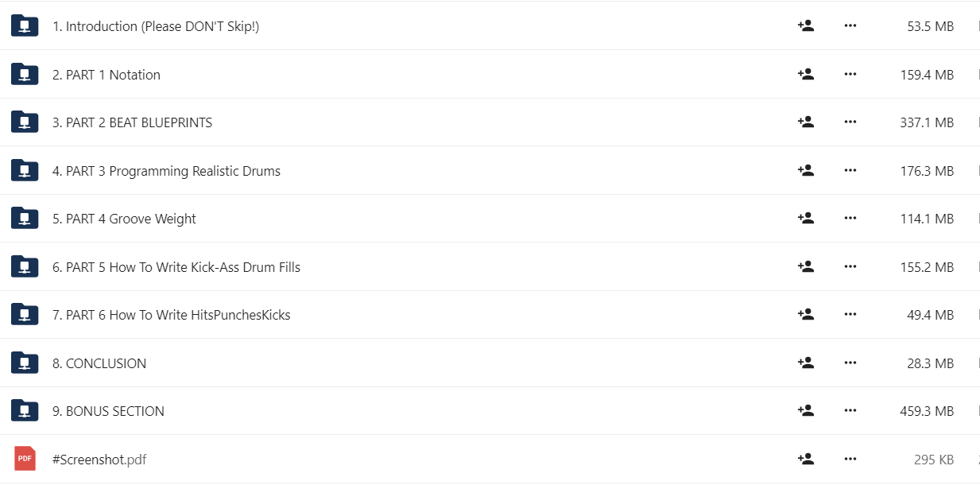Click the folder icon for PART 4 Groove Weight
This screenshot has height=485, width=980.
[25, 218]
